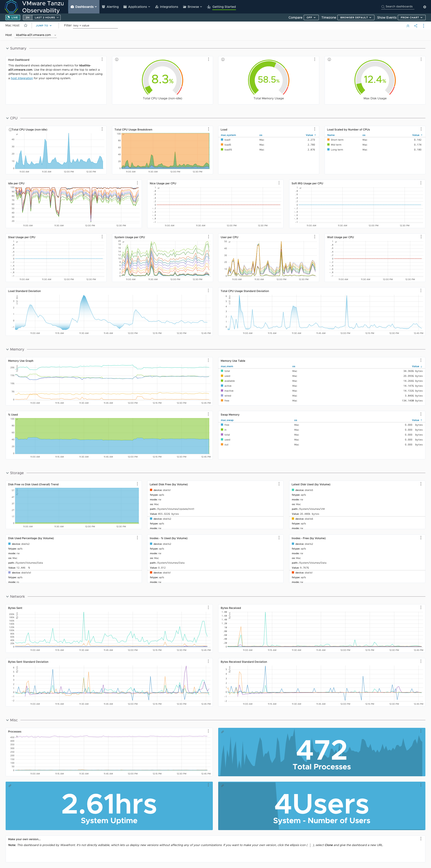Go to Integrations

coord(167,7)
